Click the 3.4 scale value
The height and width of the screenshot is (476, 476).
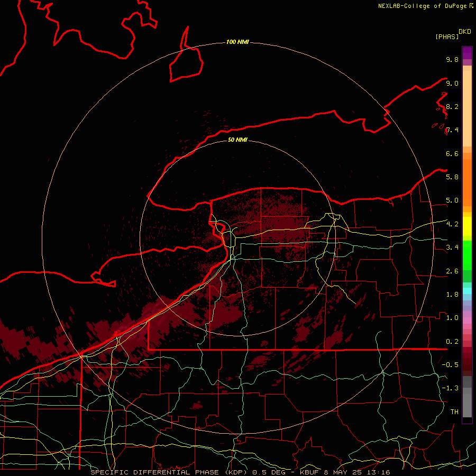click(452, 247)
